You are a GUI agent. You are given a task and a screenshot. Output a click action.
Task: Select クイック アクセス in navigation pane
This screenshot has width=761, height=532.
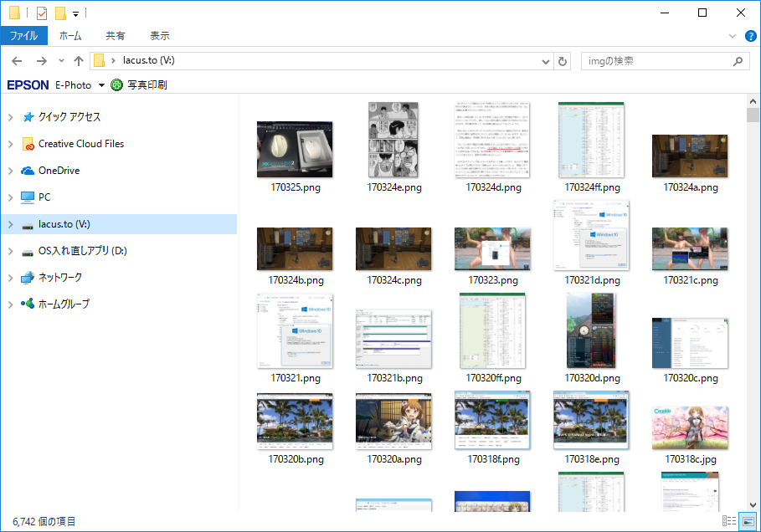tap(69, 117)
